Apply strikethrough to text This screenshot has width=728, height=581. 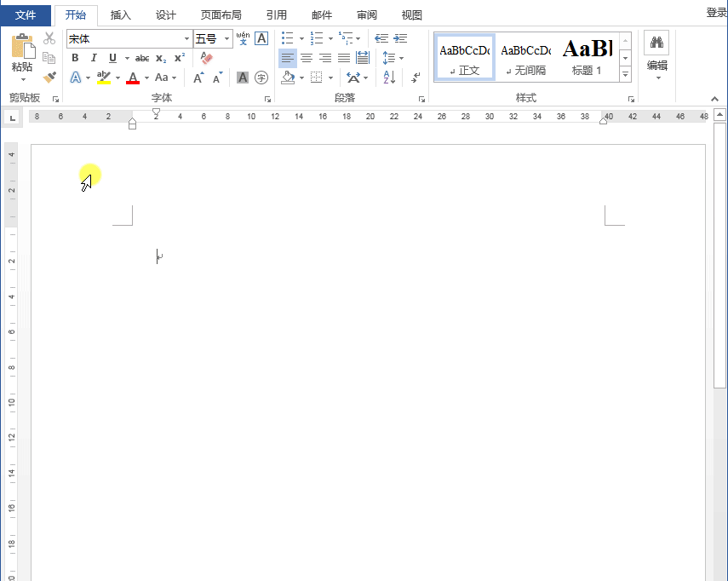[x=142, y=58]
